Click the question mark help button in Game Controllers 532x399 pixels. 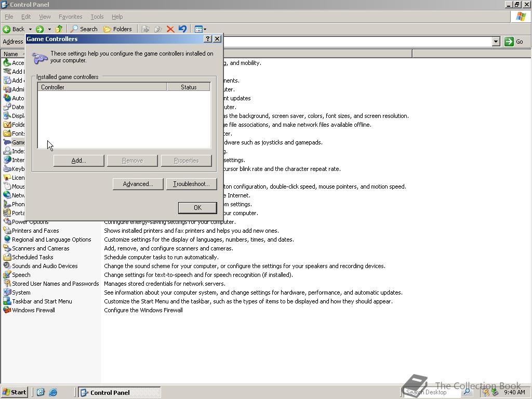(208, 38)
